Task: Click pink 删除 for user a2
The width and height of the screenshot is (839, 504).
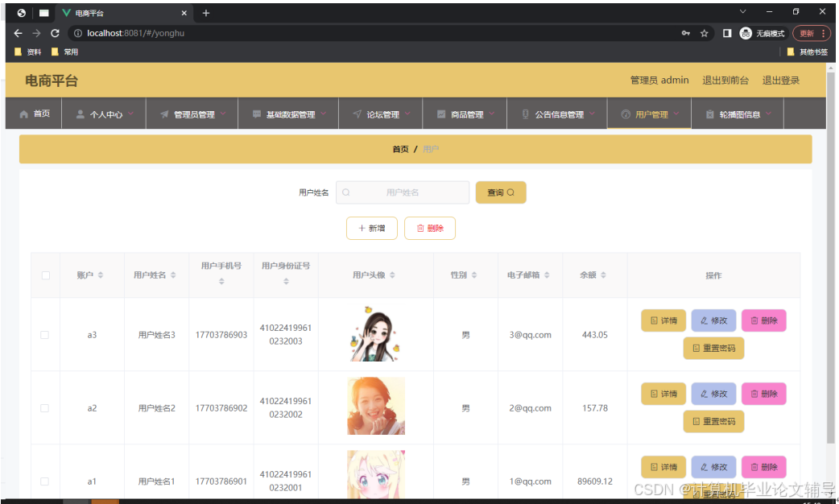Action: pyautogui.click(x=764, y=394)
